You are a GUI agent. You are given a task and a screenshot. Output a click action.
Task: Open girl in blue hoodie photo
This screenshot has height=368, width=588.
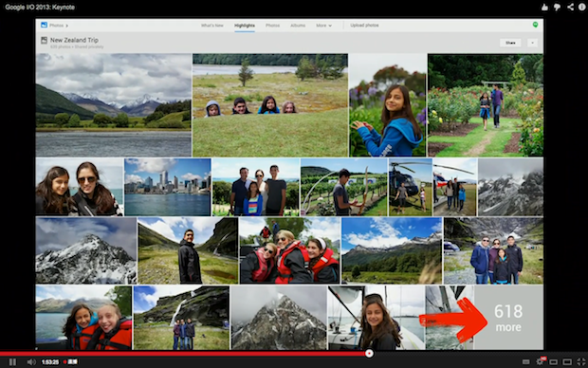[388, 105]
